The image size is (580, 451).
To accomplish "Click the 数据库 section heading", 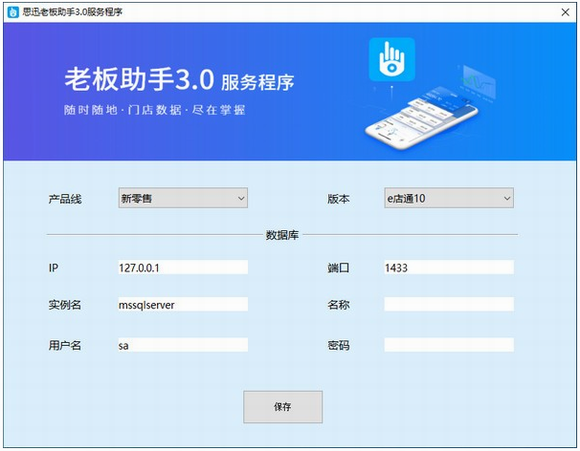I will 282,235.
